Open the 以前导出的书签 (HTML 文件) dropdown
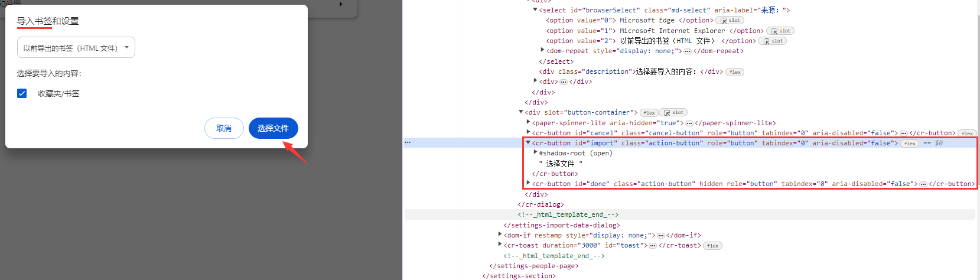Viewport: 980px width, 280px height. pos(76,47)
